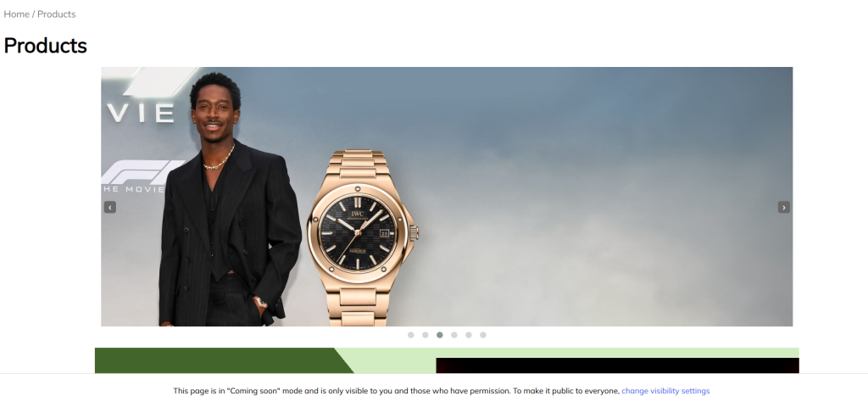Show the fifth slide using its dot

coord(469,335)
